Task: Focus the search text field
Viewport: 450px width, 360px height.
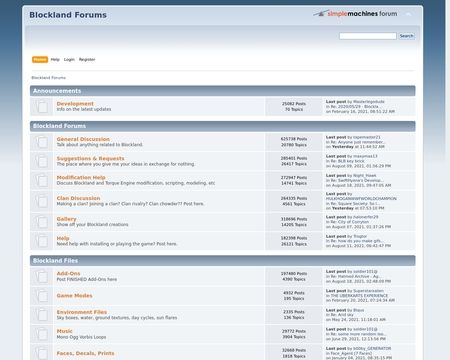Action: click(x=368, y=36)
